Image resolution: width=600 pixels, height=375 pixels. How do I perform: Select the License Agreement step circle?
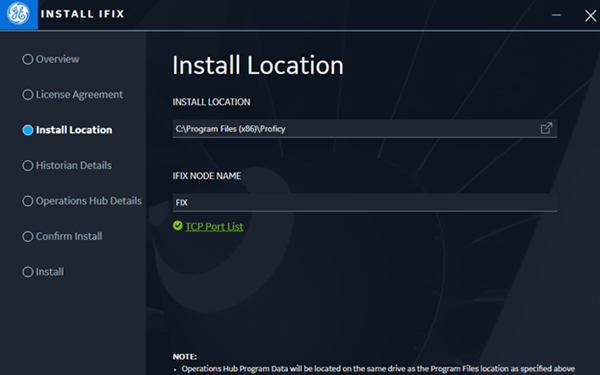[x=28, y=95]
